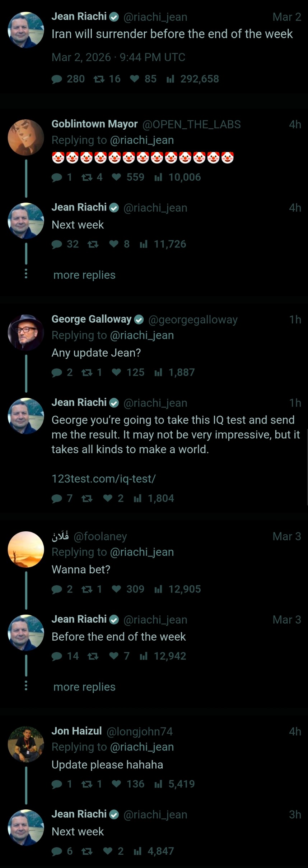The width and height of the screenshot is (308, 868).
Task: Retweet the main Iran surrender tweet
Action: click(x=99, y=79)
